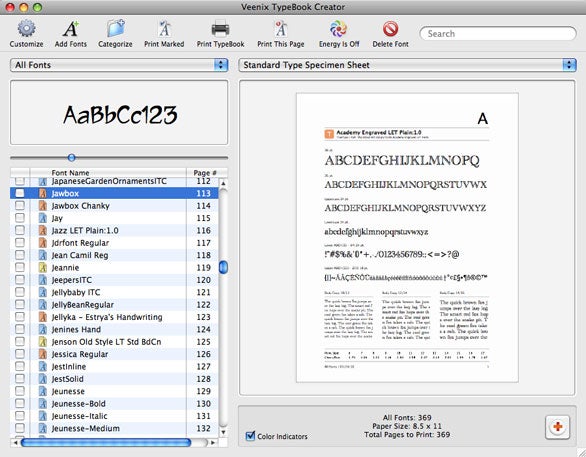The height and width of the screenshot is (457, 586).
Task: Select the Jenines Hand row
Action: point(114,329)
